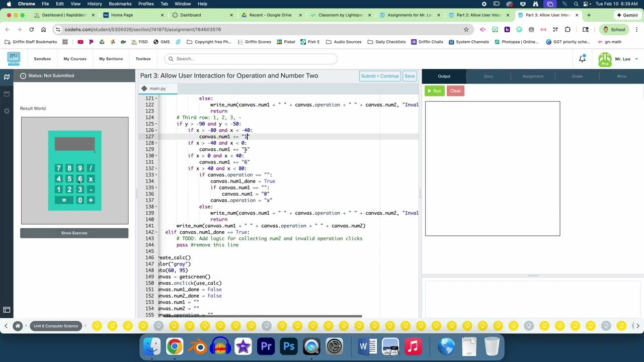Open the Apps grid in the bookmarks bar
This screenshot has width=644, height=362.
tap(65, 42)
